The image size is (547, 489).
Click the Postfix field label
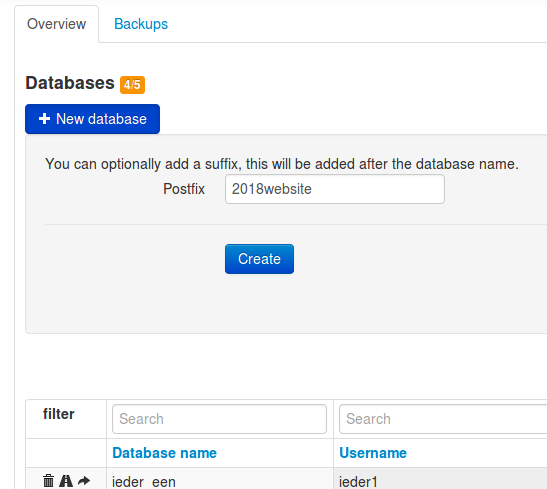point(184,189)
